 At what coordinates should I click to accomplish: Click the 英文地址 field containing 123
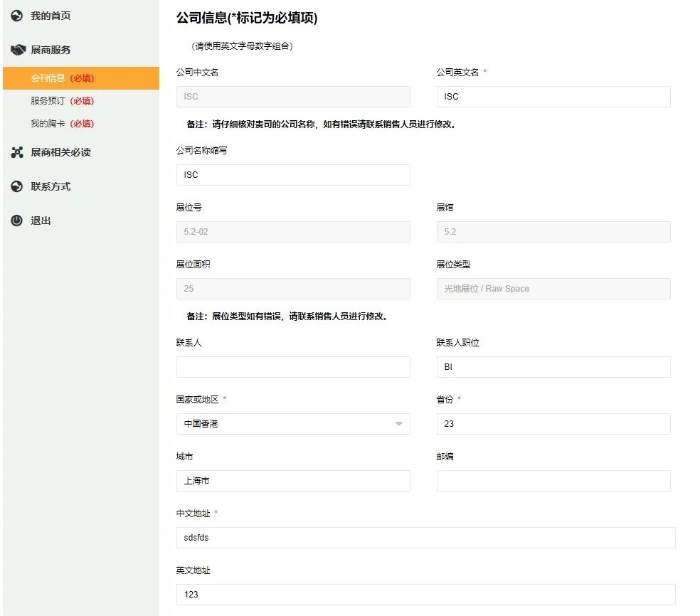426,595
